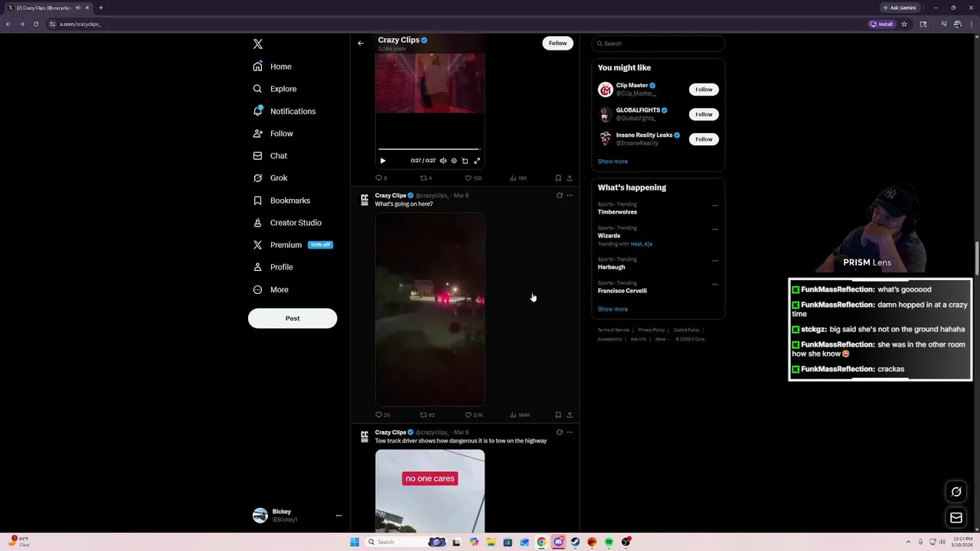Mute the video with the speaker icon
Viewport: 980px width, 551px height.
coord(443,161)
